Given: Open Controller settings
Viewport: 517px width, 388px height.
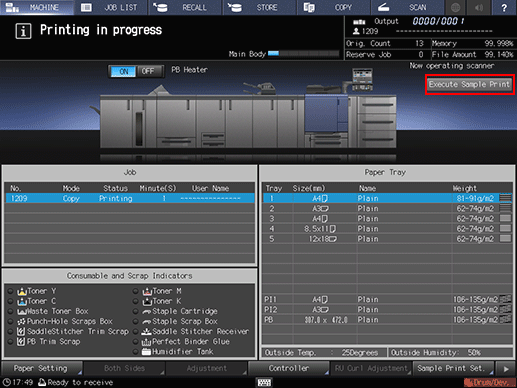Looking at the screenshot, I should 289,369.
